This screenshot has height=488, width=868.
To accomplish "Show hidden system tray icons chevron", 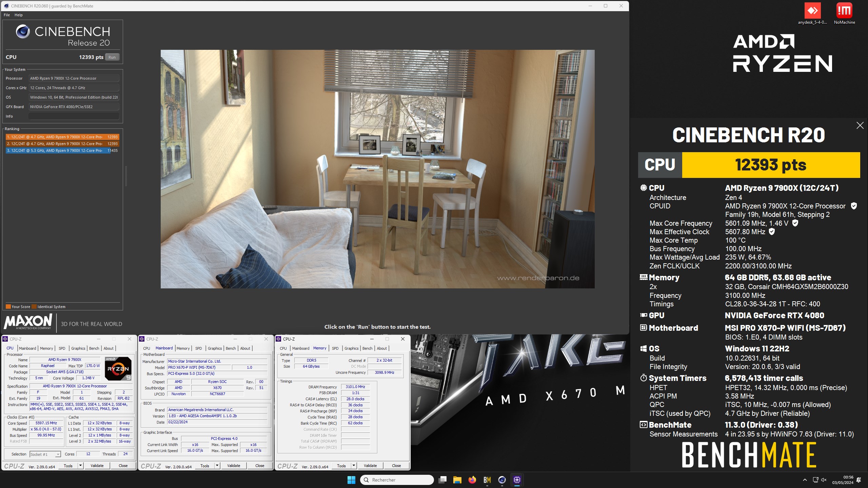I will point(805,480).
